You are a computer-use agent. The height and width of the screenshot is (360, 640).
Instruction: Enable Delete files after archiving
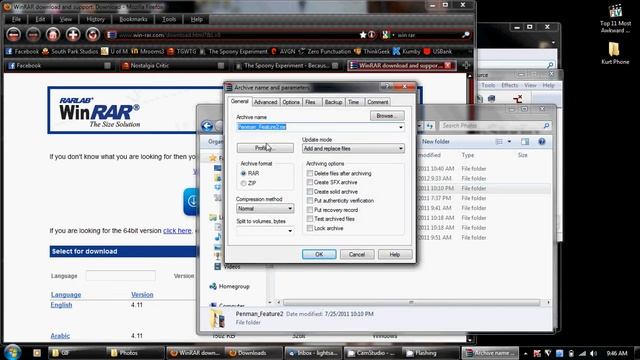310,173
